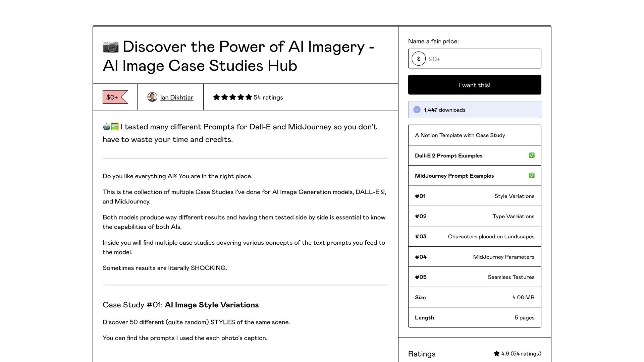This screenshot has width=644, height=362.
Task: Click the picture frame emoji in the intro text
Action: tap(115, 127)
